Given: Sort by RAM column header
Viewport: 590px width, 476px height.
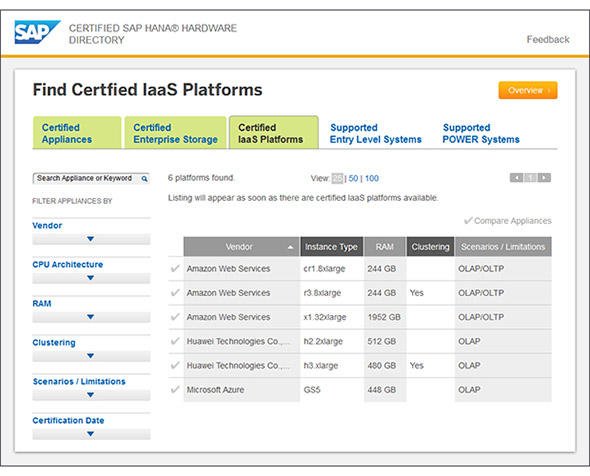Looking at the screenshot, I should pos(385,247).
